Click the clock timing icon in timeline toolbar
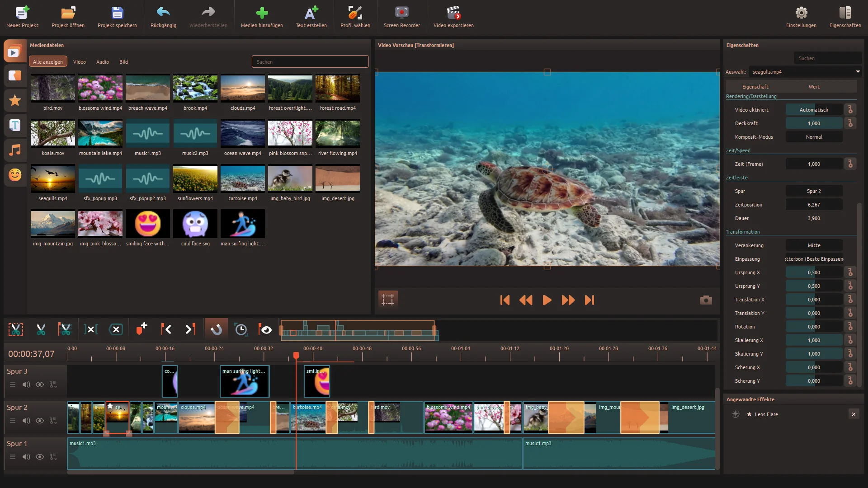This screenshot has height=488, width=868. 241,329
